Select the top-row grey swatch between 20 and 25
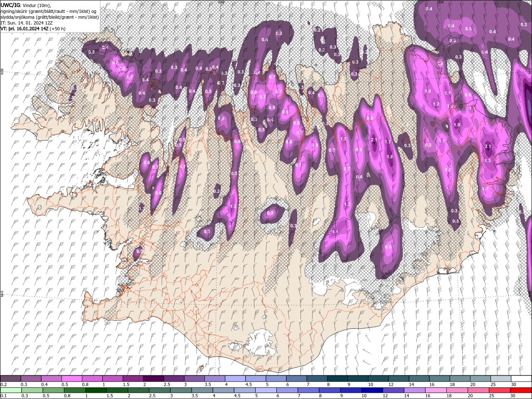532x399 pixels. [480, 378]
